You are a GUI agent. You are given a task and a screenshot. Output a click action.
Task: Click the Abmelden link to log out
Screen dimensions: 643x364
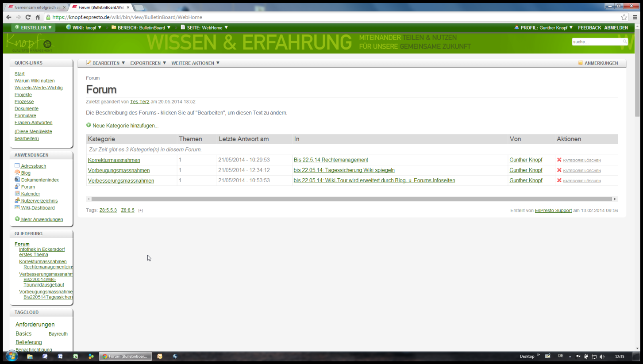[616, 27]
